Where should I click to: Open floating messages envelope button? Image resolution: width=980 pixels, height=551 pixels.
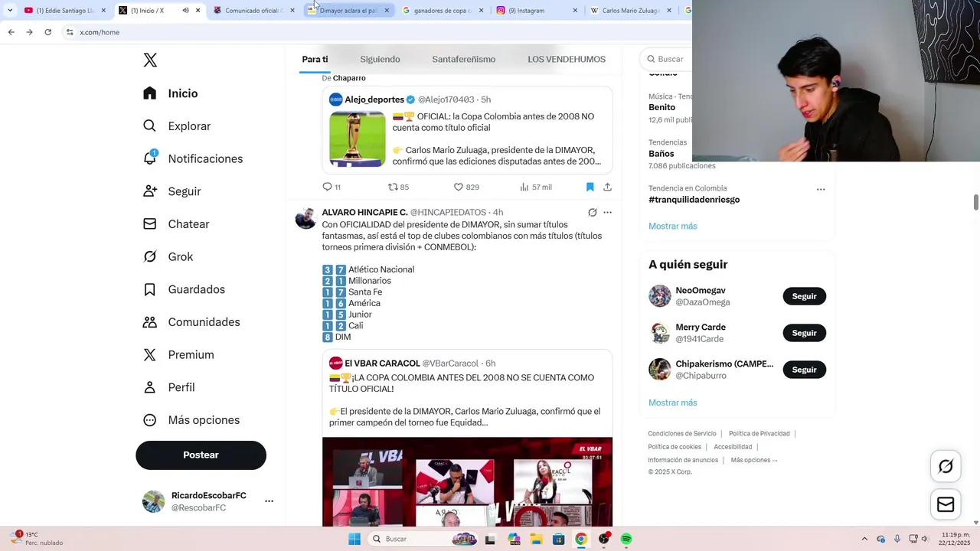click(946, 504)
